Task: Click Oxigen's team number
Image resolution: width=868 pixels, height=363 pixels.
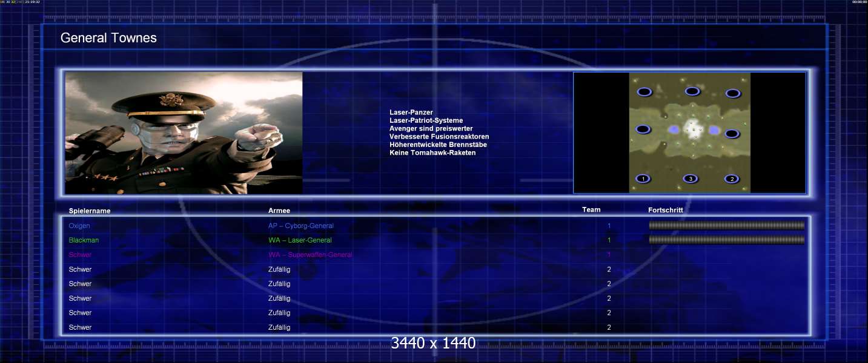Action: click(609, 226)
